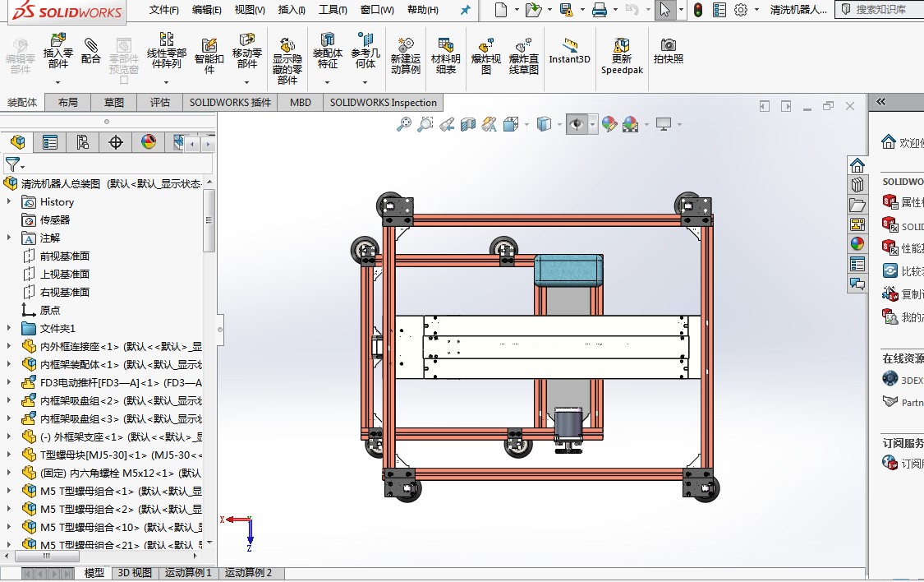Click the 搜索知识库 search field

point(880,9)
